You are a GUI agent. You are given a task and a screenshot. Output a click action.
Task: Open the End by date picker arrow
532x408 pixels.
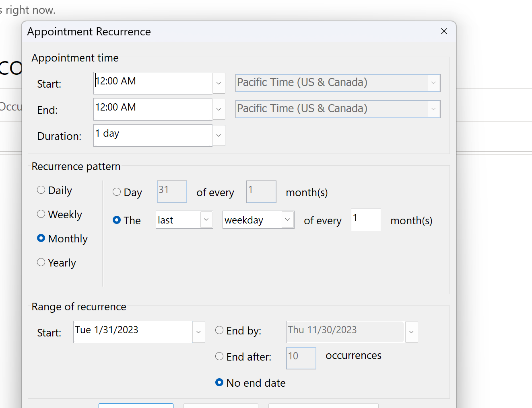pyautogui.click(x=411, y=332)
